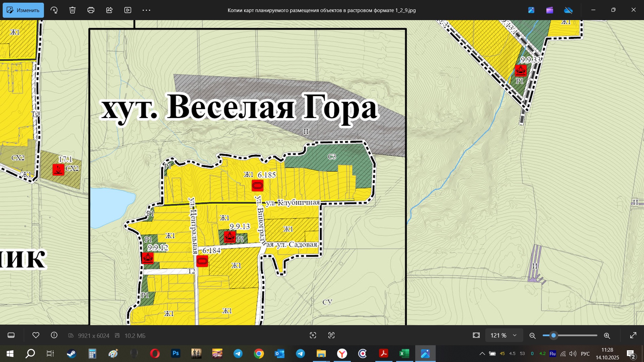This screenshot has height=362, width=644.
Task: Toggle the filmstrip view icon
Action: [11, 336]
